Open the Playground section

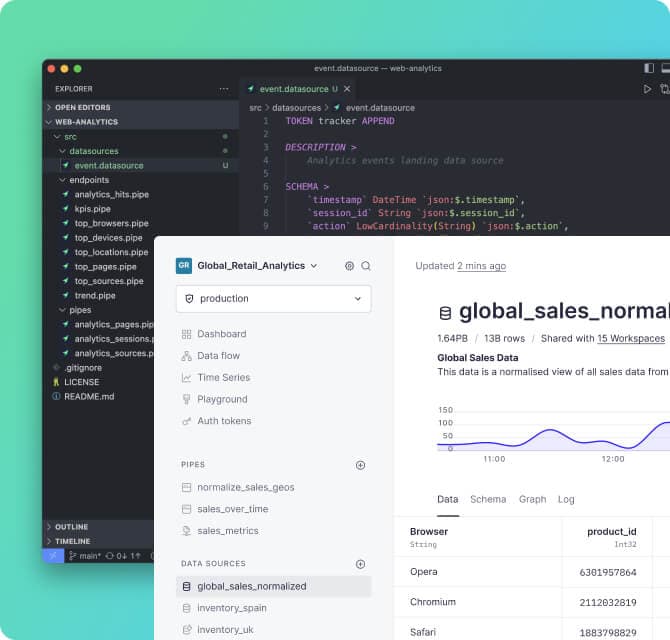[215, 399]
